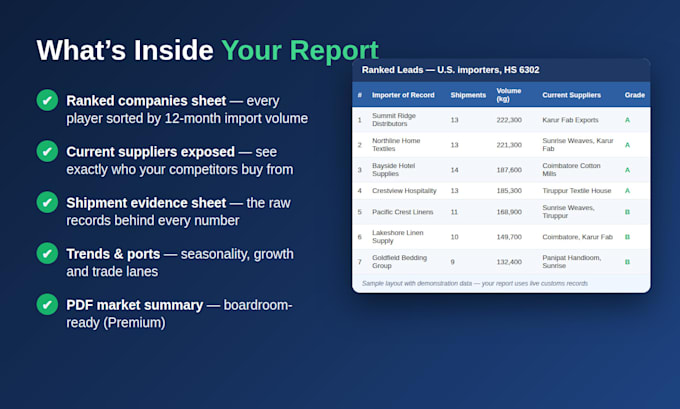Select the 'Pacific Crest Linens' importer cell

pyautogui.click(x=402, y=212)
